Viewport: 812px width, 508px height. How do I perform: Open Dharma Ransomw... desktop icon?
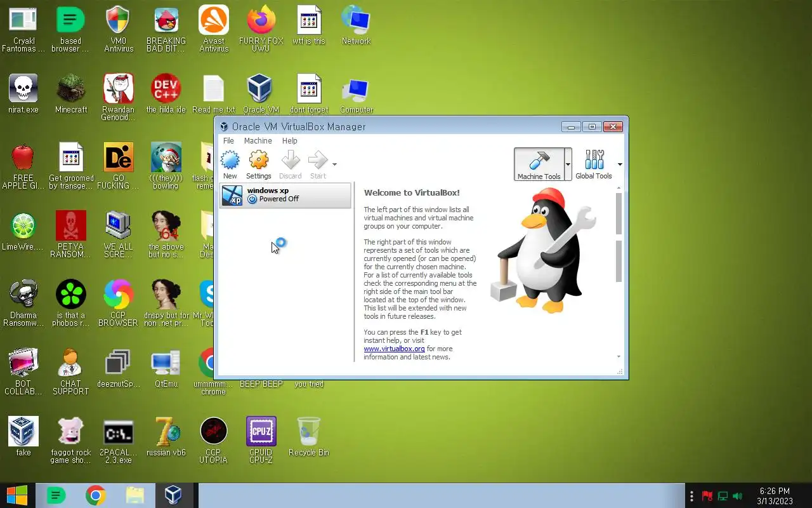pos(23,304)
